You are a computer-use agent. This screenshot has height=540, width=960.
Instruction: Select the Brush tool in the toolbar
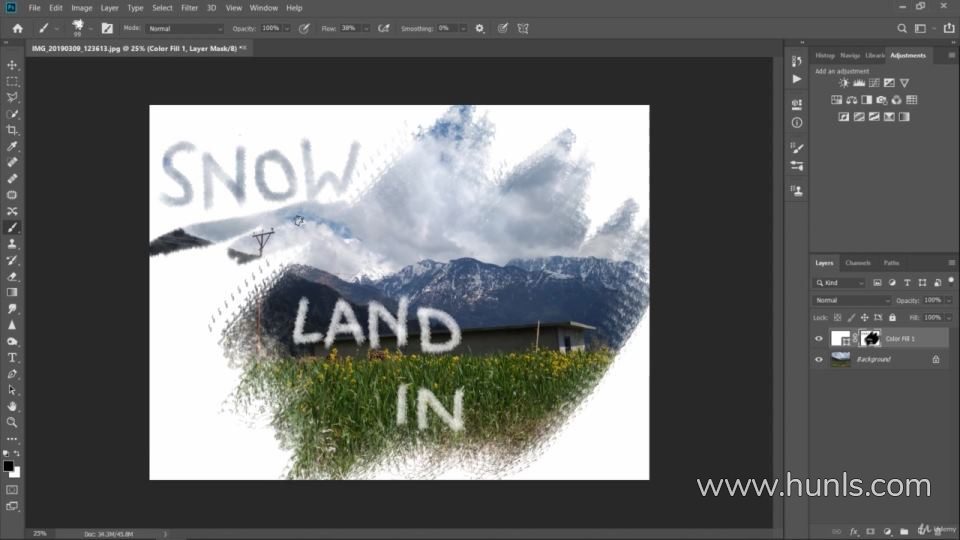[12, 227]
